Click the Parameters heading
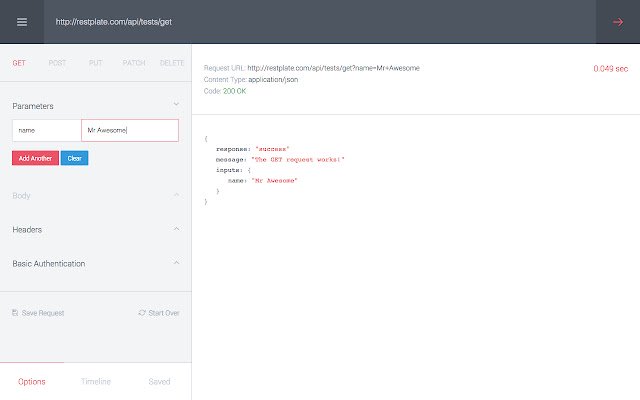Viewport: 640px width, 400px height. pyautogui.click(x=33, y=106)
